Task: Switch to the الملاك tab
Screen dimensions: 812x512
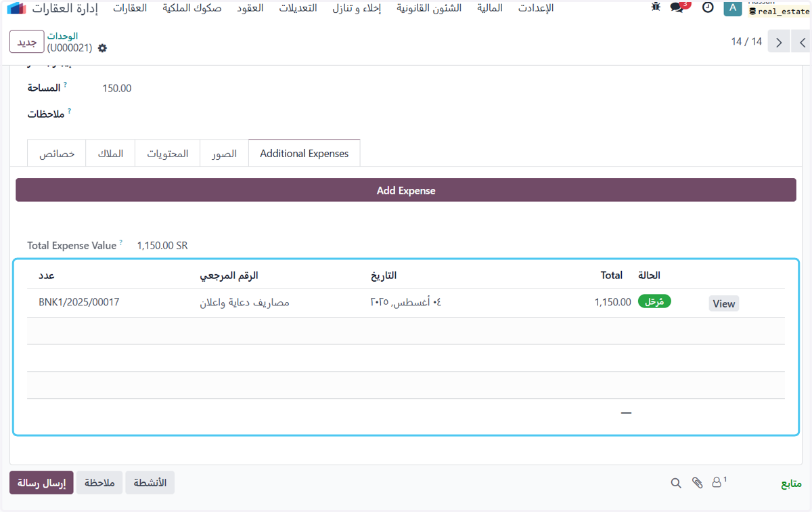Action: [110, 154]
